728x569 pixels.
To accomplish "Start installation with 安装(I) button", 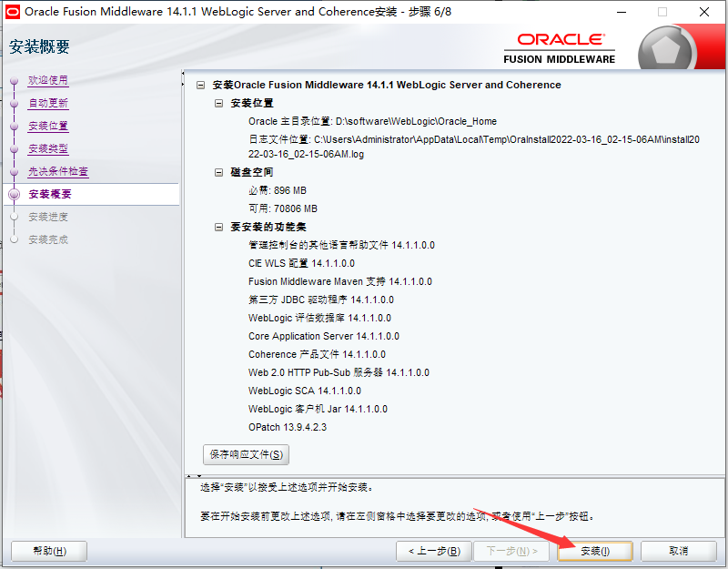I will tap(595, 552).
